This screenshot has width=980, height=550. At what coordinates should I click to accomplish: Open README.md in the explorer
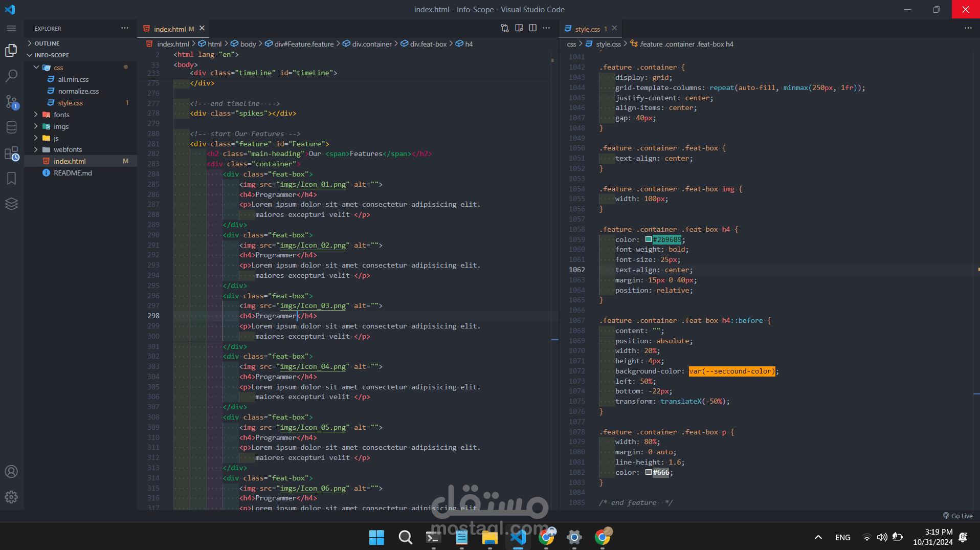coord(81,173)
